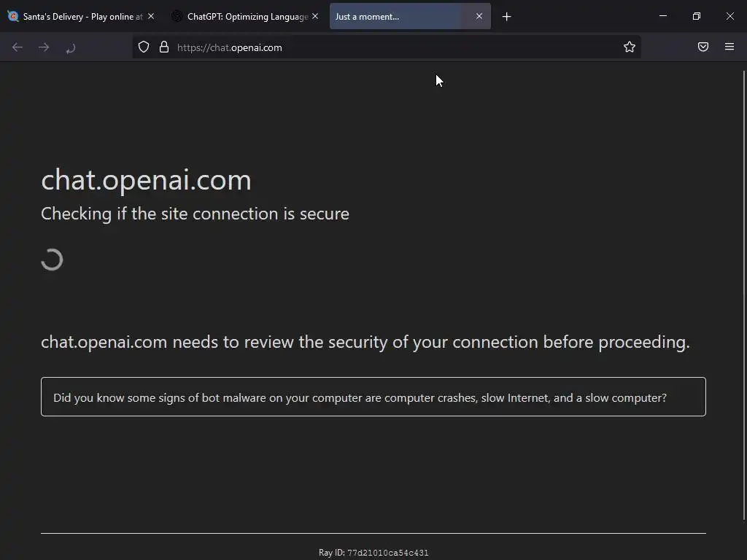This screenshot has height=560, width=747.
Task: Click the page's vertical scrollbar
Action: 743,295
